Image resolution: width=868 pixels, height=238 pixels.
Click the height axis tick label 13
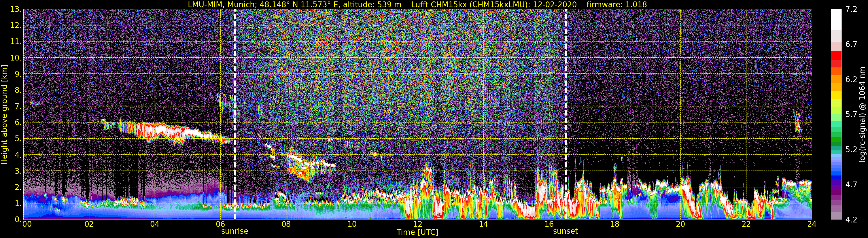16,10
